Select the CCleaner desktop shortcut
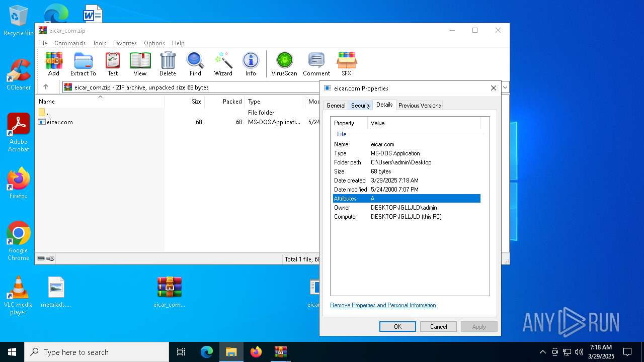This screenshot has height=362, width=644. pyautogui.click(x=19, y=74)
